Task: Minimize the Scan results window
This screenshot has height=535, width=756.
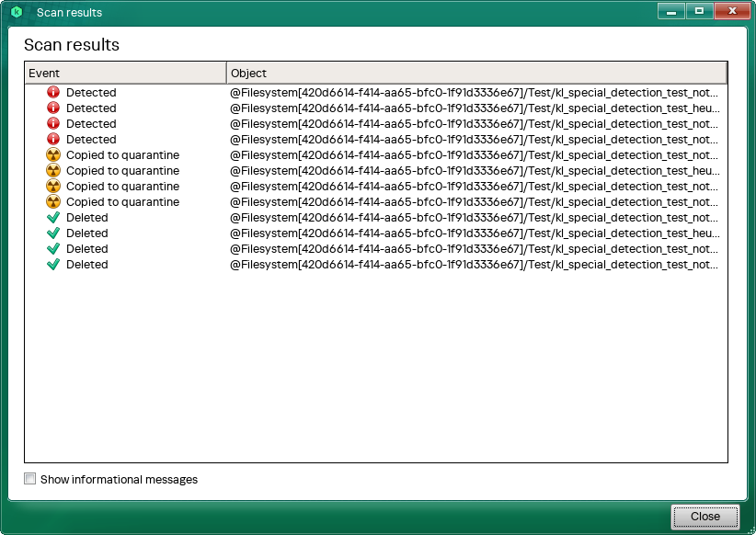Action: click(671, 12)
